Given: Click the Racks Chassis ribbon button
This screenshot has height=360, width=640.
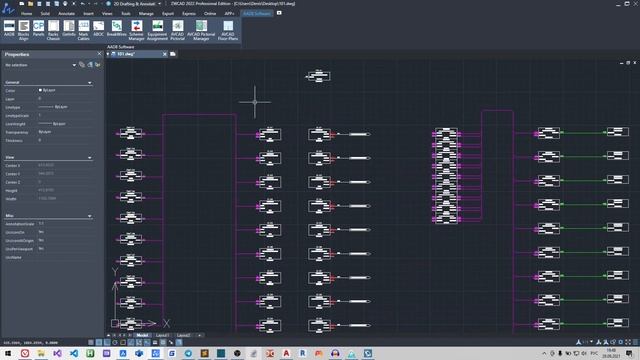Looking at the screenshot, I should pyautogui.click(x=53, y=30).
